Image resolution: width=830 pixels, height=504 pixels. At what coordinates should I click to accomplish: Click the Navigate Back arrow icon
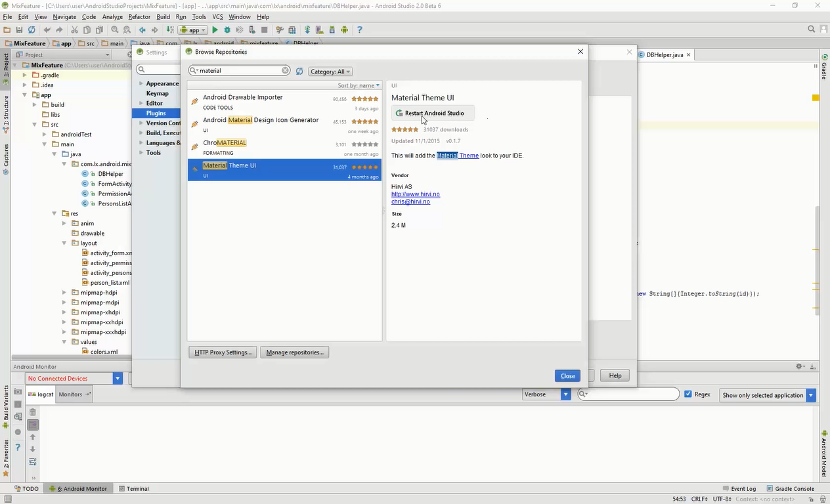click(x=142, y=30)
